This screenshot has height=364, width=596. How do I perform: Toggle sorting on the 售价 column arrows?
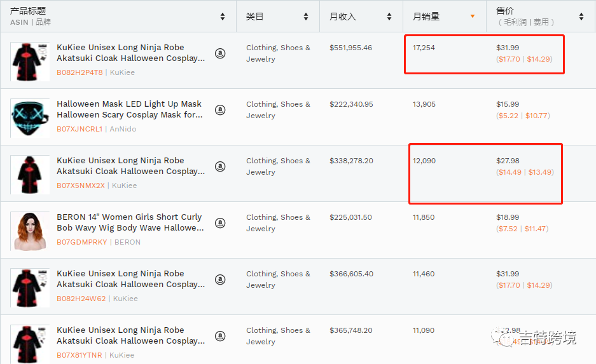581,17
